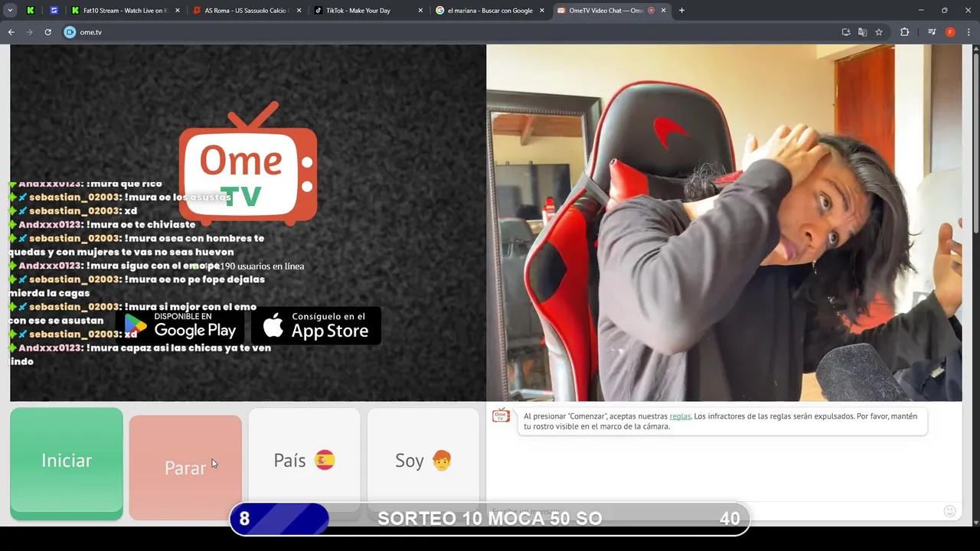The image size is (980, 551).
Task: Select gender with the Soy button
Action: coord(423,461)
